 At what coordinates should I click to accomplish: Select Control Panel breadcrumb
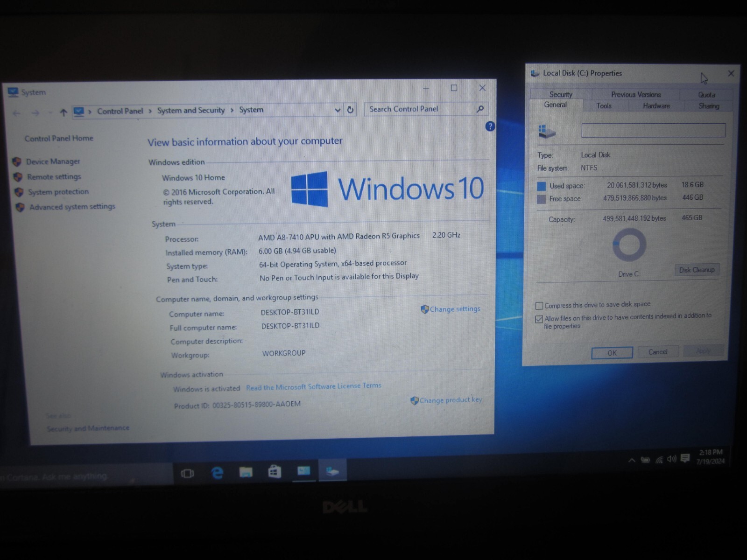point(120,111)
